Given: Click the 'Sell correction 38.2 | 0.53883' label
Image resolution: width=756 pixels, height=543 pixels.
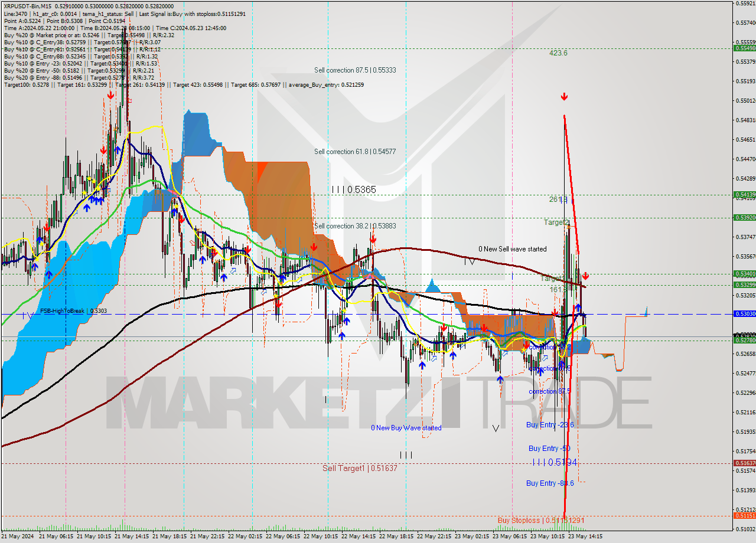Looking at the screenshot, I should (355, 226).
